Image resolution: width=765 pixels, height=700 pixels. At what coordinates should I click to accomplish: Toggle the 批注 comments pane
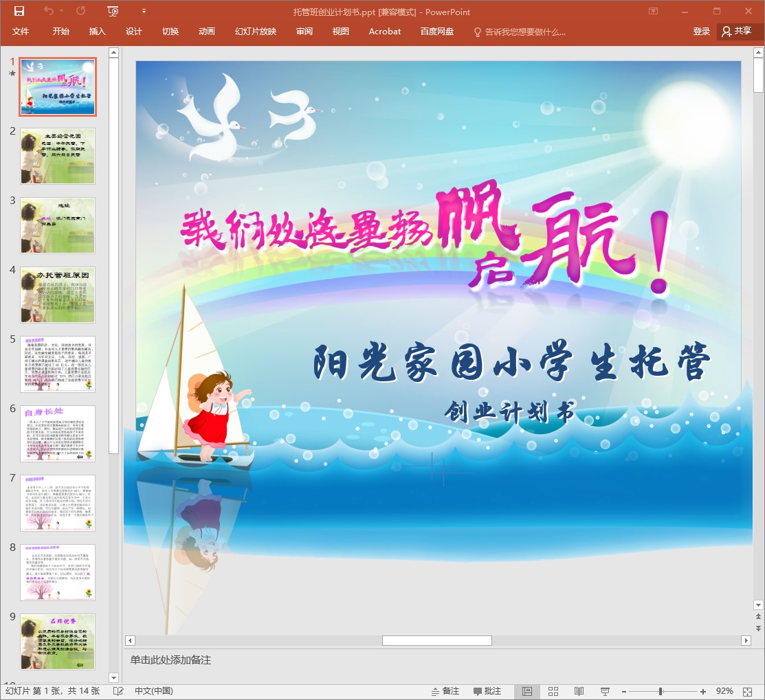(x=487, y=691)
